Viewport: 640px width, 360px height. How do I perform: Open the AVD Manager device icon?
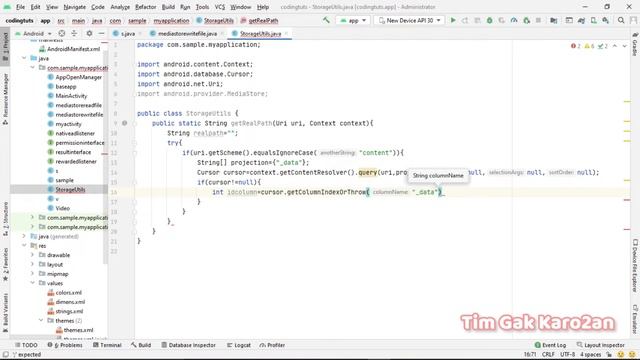(x=593, y=20)
